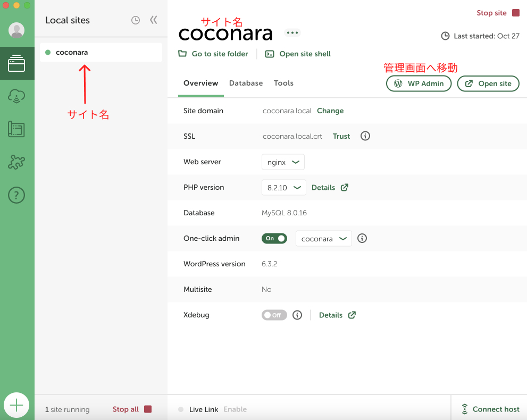The width and height of the screenshot is (527, 420).
Task: Click the PHP version Details link
Action: (323, 188)
